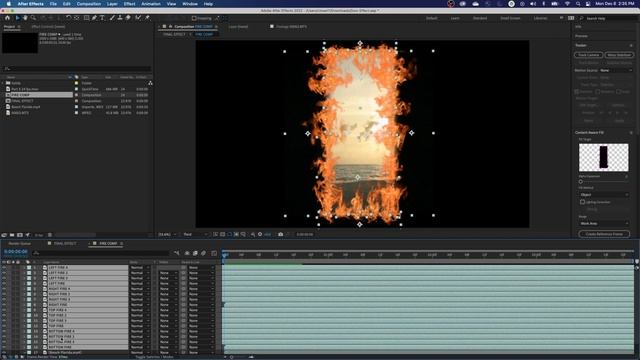Click the snapshot camera icon below the viewer

[280, 234]
